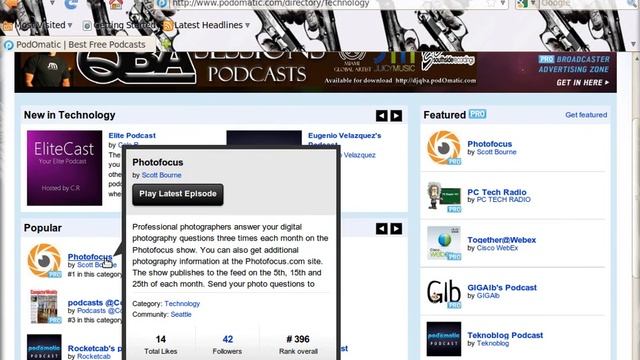Open the Featured Photofocus podcast title
Screen dimensions: 640x360
pyautogui.click(x=489, y=144)
